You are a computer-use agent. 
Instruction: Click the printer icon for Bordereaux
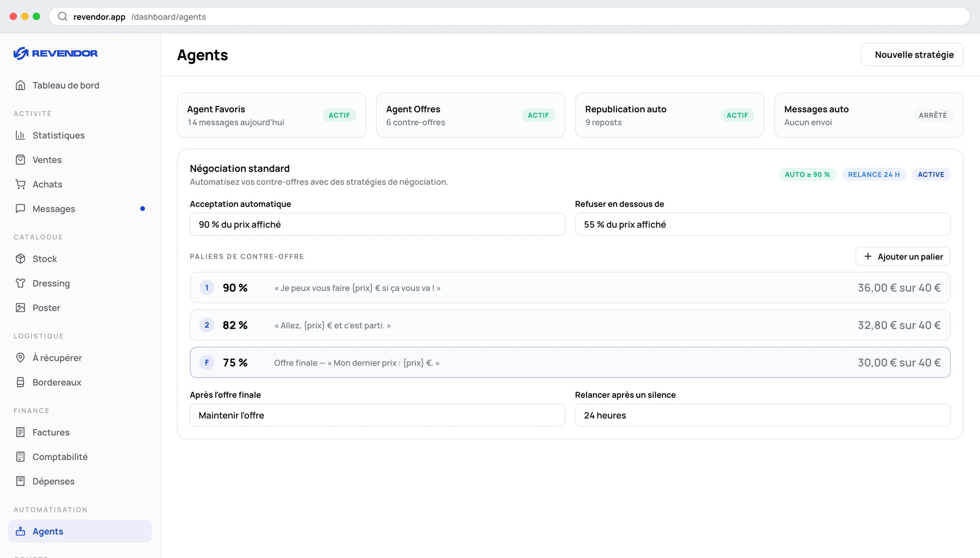pyautogui.click(x=20, y=382)
